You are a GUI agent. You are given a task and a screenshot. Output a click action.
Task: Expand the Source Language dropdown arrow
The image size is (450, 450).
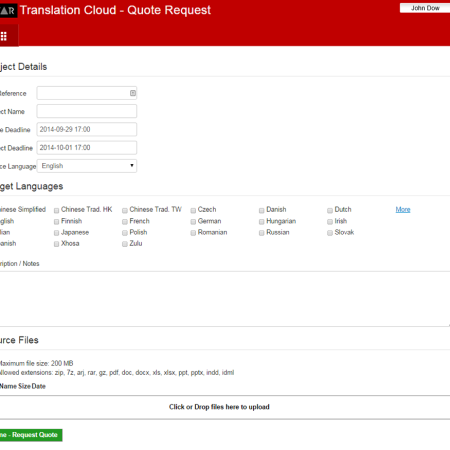tap(132, 165)
